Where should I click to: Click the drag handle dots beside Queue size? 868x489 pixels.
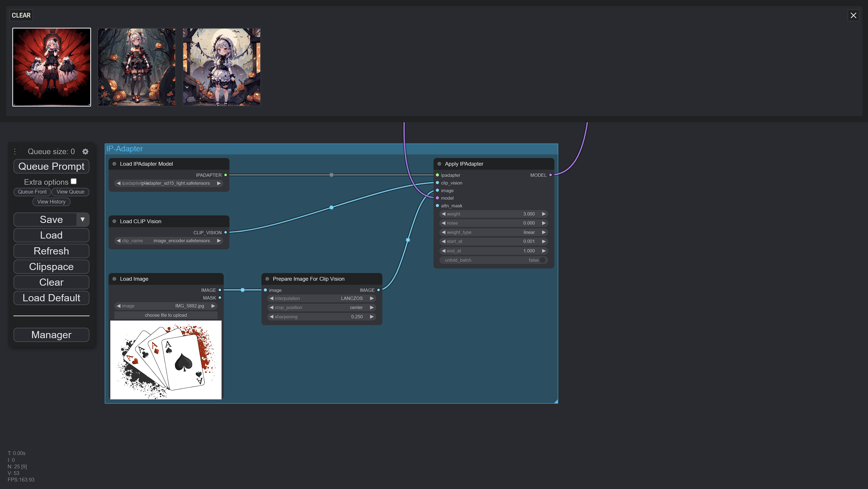pos(15,151)
